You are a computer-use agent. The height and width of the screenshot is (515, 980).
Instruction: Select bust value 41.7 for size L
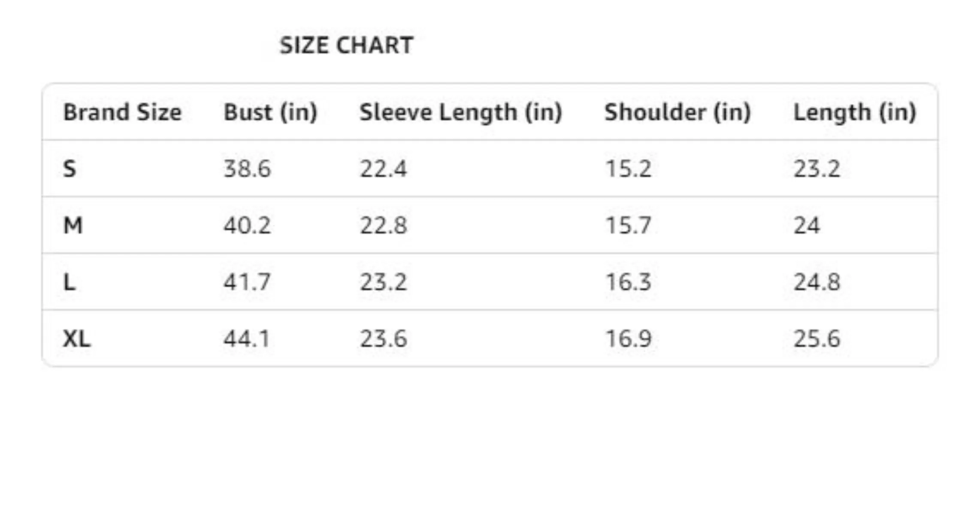pyautogui.click(x=247, y=282)
